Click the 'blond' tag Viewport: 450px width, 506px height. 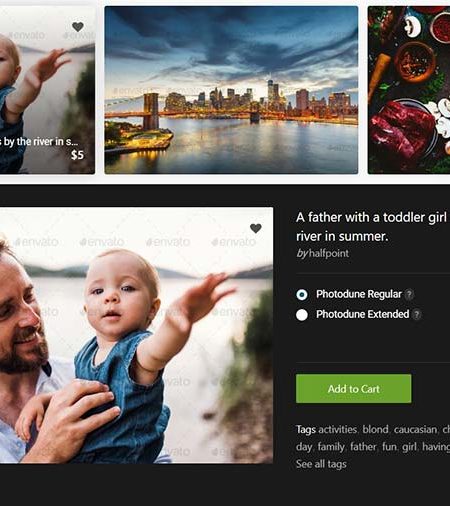pyautogui.click(x=375, y=429)
